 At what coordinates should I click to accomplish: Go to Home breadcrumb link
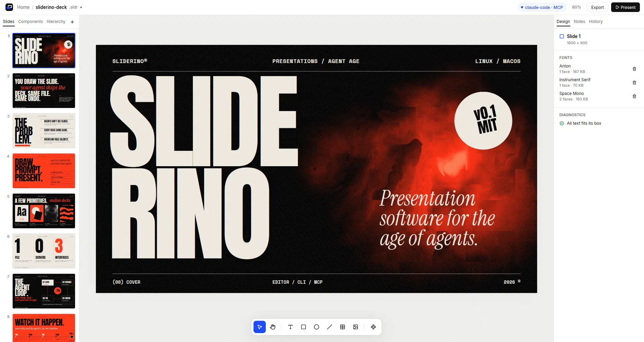(x=23, y=7)
